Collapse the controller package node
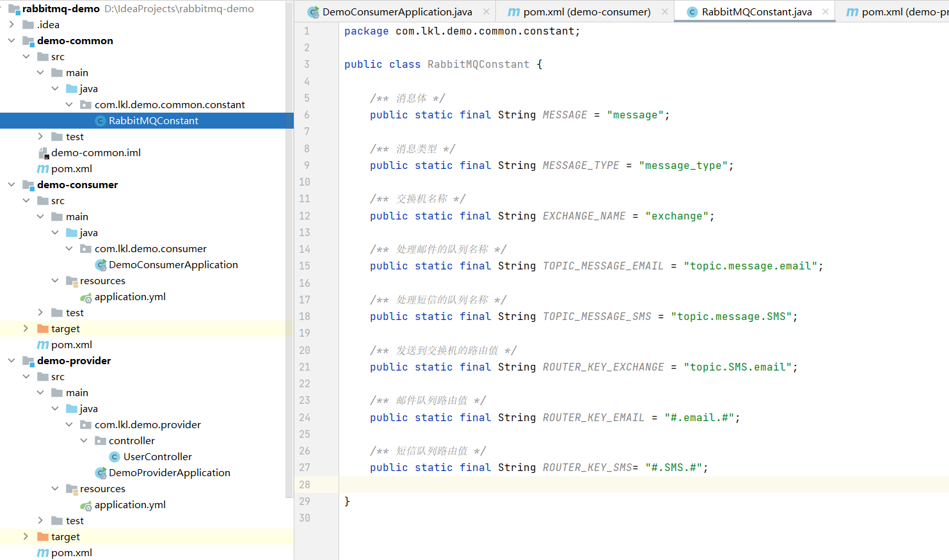 click(84, 441)
